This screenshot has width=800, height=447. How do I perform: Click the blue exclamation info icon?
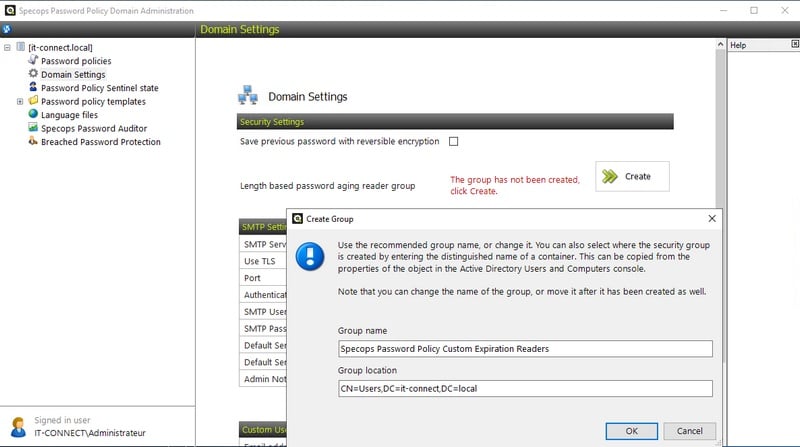coord(310,256)
